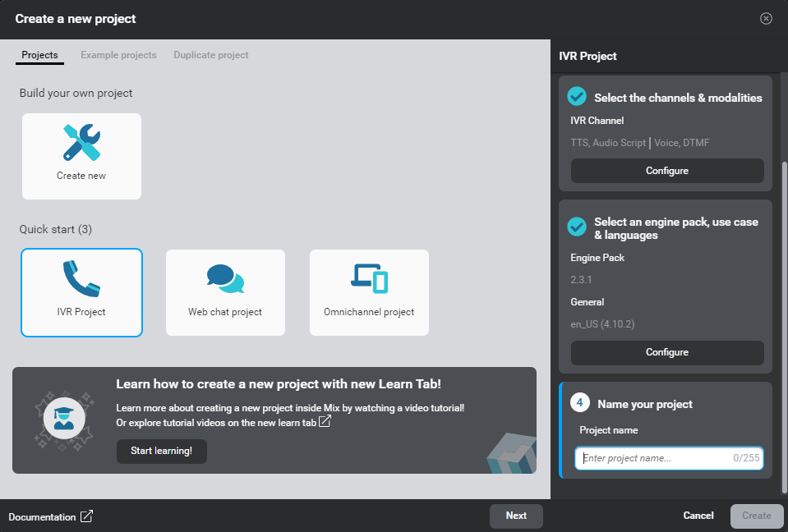Cancel the project creation
This screenshot has height=532, width=788.
tap(698, 516)
